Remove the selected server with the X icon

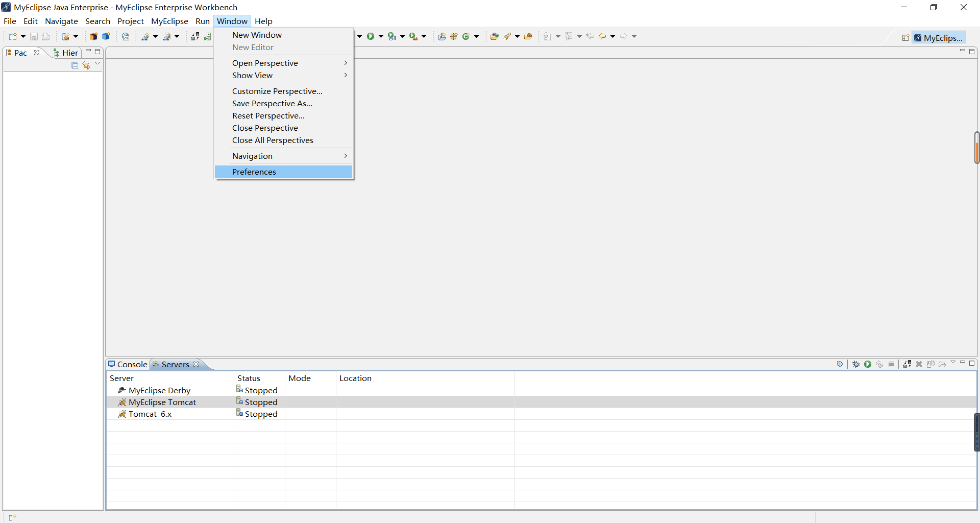click(x=919, y=365)
